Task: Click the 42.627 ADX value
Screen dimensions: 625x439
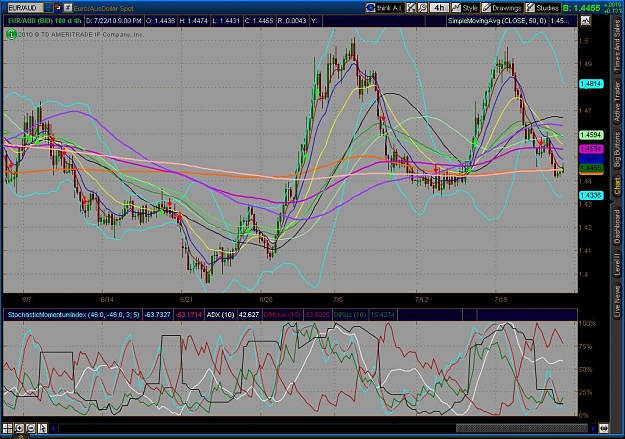Action: 249,315
